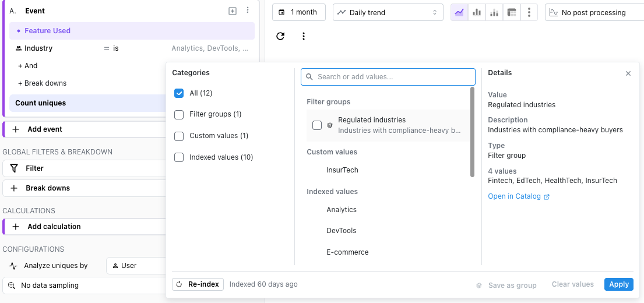644x303 pixels.
Task: Click the duplicate event plus icon
Action: pos(233,11)
